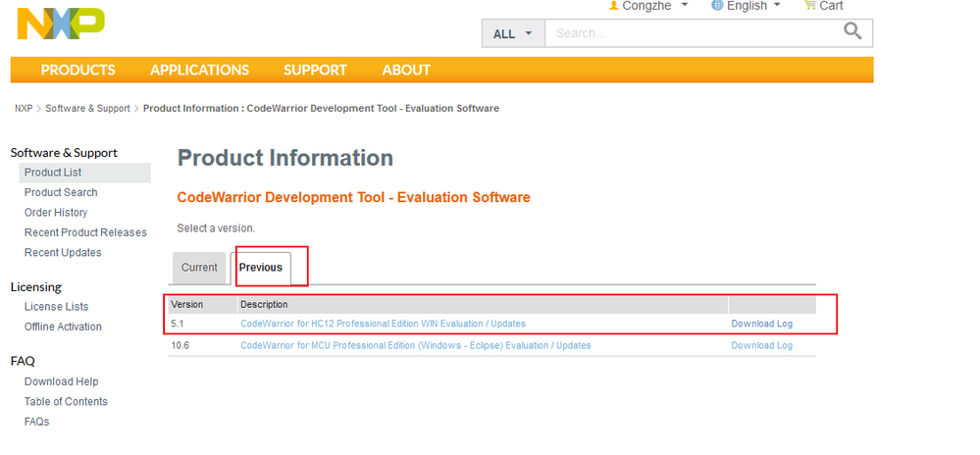Open the Congzhe account dropdown arrow
Viewport: 980px width, 455px height.
pos(685,5)
